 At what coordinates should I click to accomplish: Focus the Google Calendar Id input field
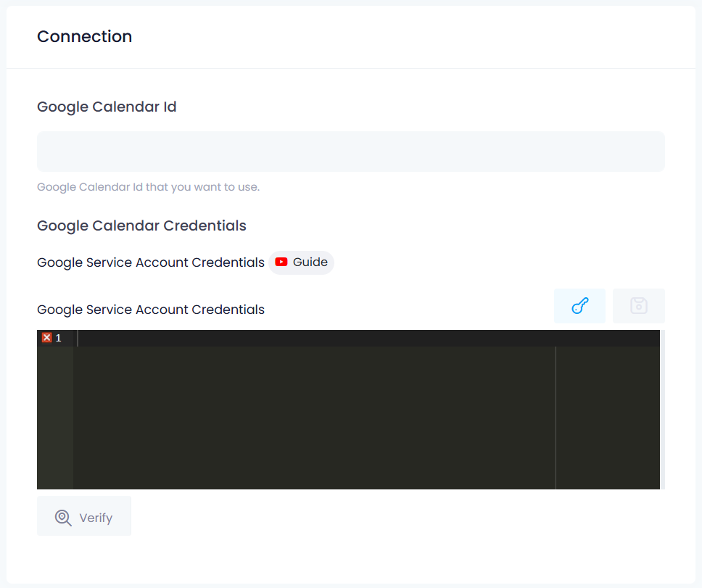350,152
